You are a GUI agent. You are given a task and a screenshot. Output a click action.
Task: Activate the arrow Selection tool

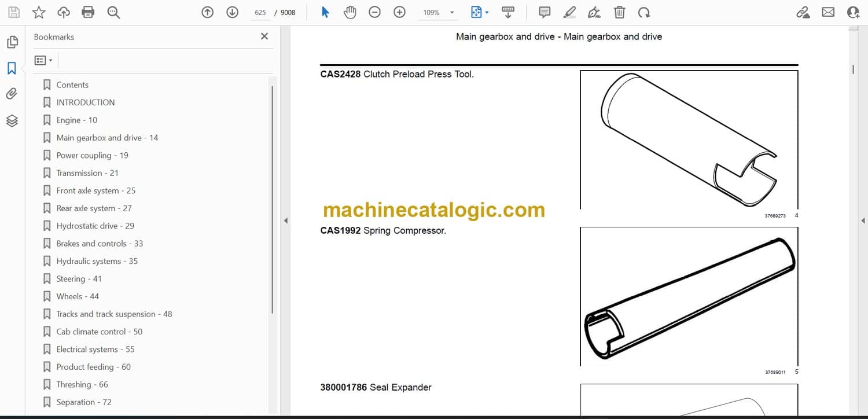[x=325, y=12]
